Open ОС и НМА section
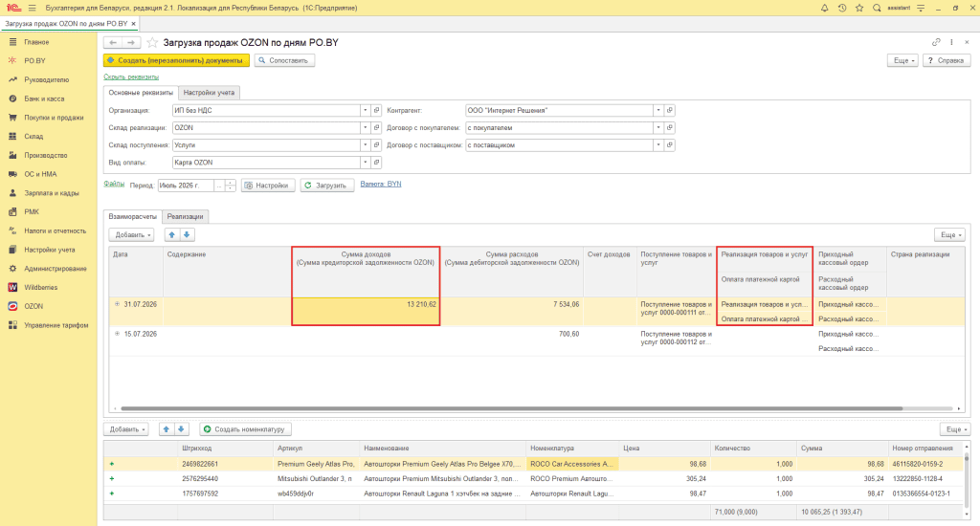 [x=40, y=174]
